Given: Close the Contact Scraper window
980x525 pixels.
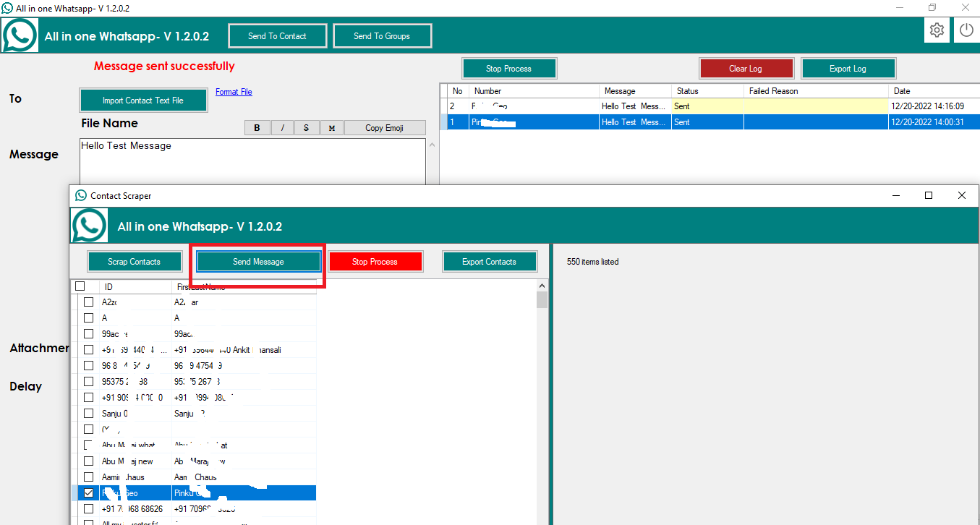Looking at the screenshot, I should coord(962,195).
